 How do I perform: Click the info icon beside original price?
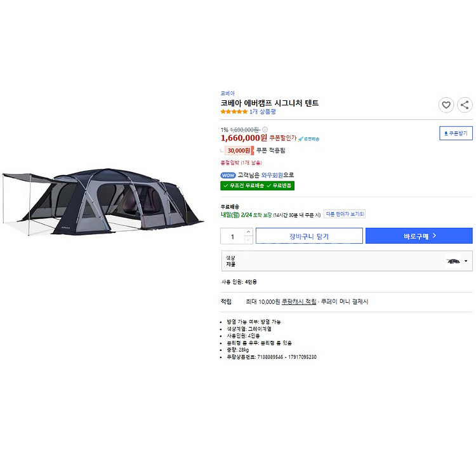(265, 129)
